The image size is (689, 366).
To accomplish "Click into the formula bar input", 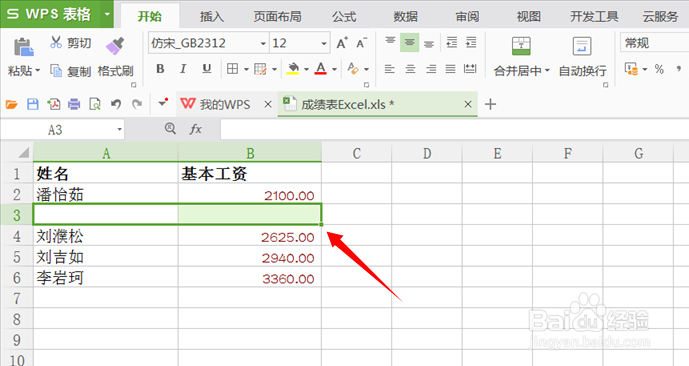I will tap(454, 129).
